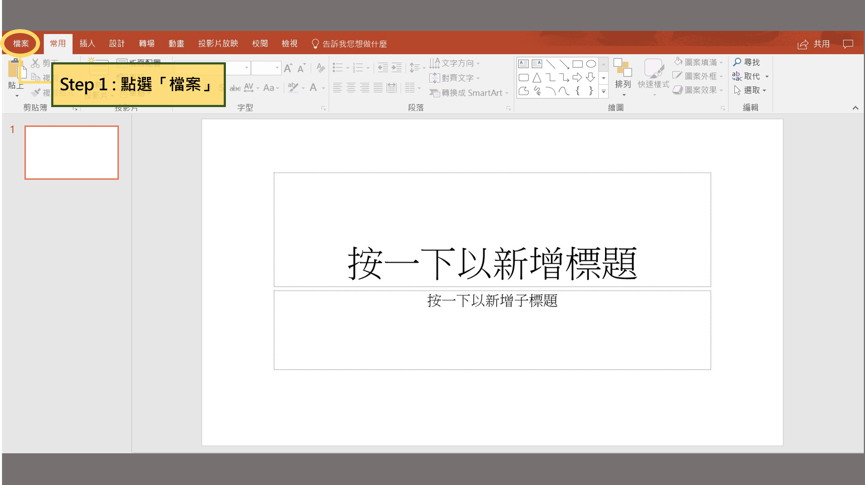Image resolution: width=865 pixels, height=485 pixels.
Task: Expand the shapes gallery more arrow
Action: (604, 91)
